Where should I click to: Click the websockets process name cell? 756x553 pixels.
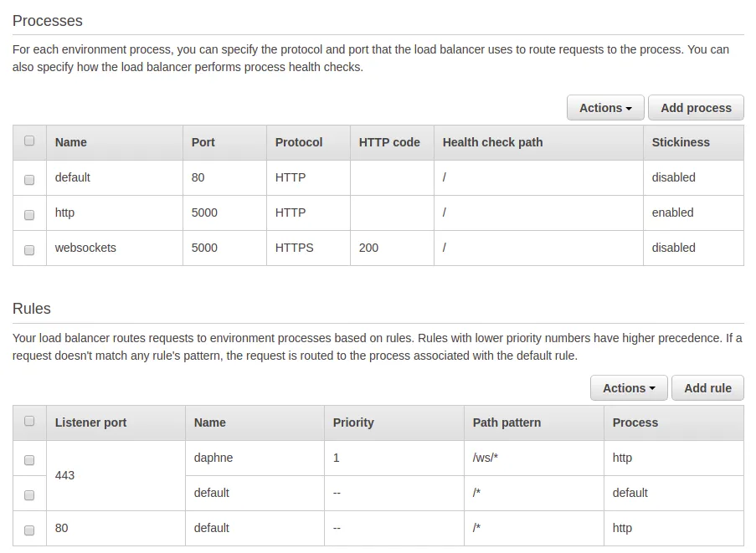click(x=85, y=248)
